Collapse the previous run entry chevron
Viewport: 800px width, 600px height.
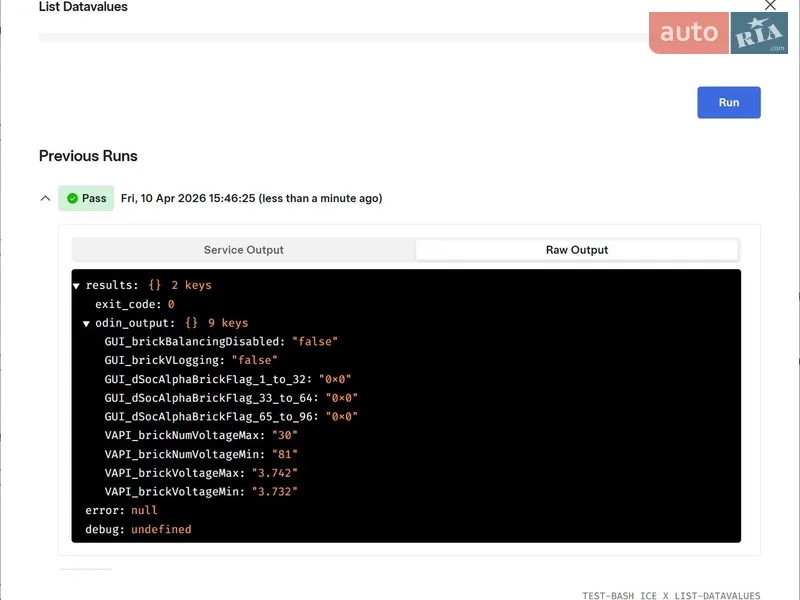45,199
